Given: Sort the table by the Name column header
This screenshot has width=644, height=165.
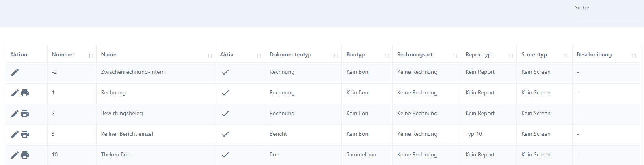Looking at the screenshot, I should 156,54.
